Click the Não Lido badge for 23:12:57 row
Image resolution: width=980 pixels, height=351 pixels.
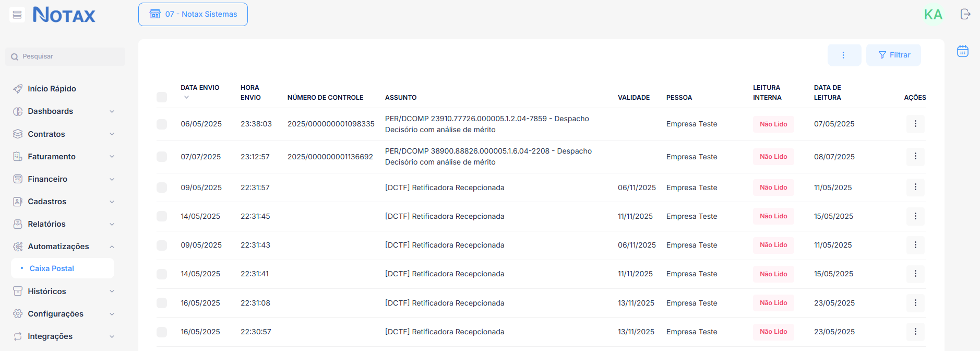point(773,157)
